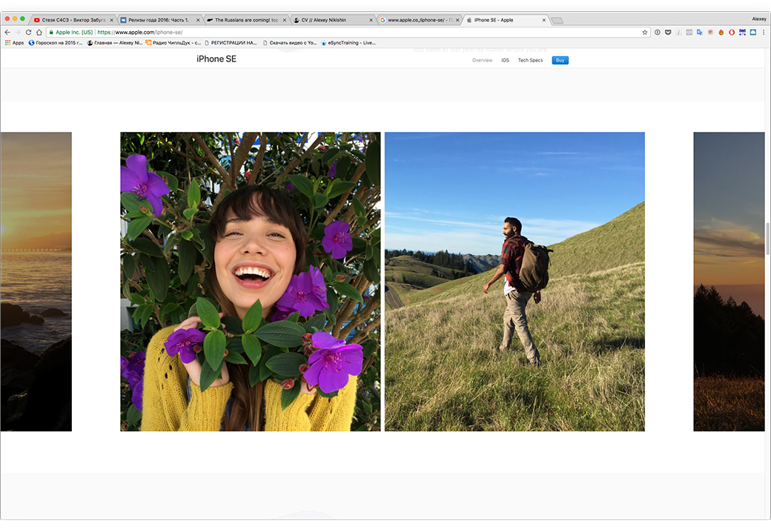Click the circled info extension icon
Image resolution: width=771 pixels, height=532 pixels.
(658, 33)
